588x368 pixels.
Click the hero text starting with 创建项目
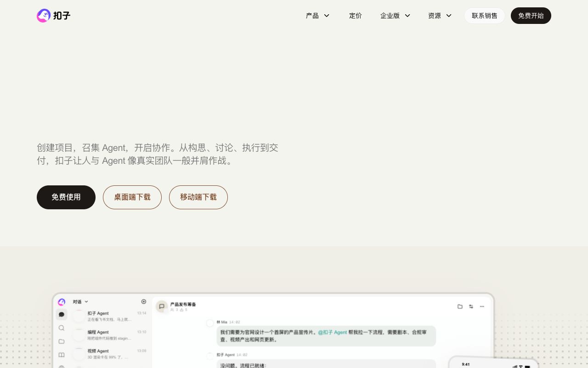click(158, 154)
